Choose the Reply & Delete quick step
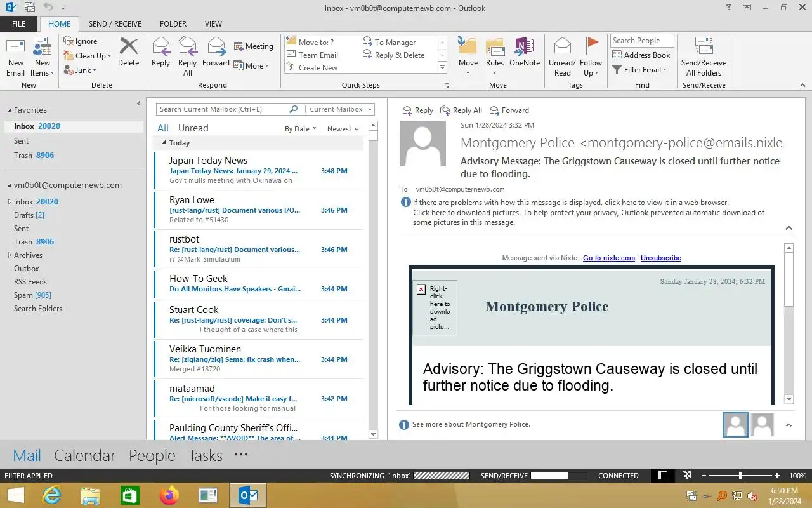Screen dimensions: 812x508 [393, 55]
